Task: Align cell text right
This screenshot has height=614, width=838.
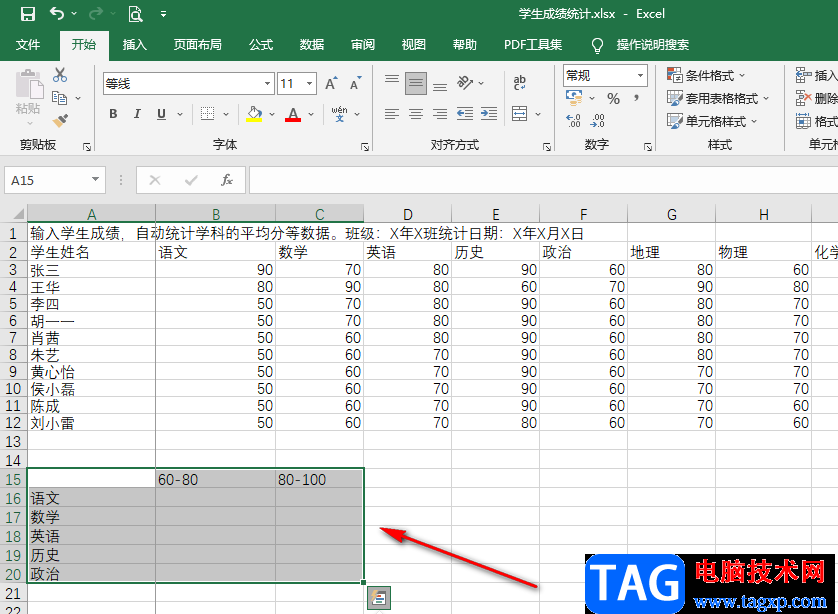Action: [x=440, y=114]
